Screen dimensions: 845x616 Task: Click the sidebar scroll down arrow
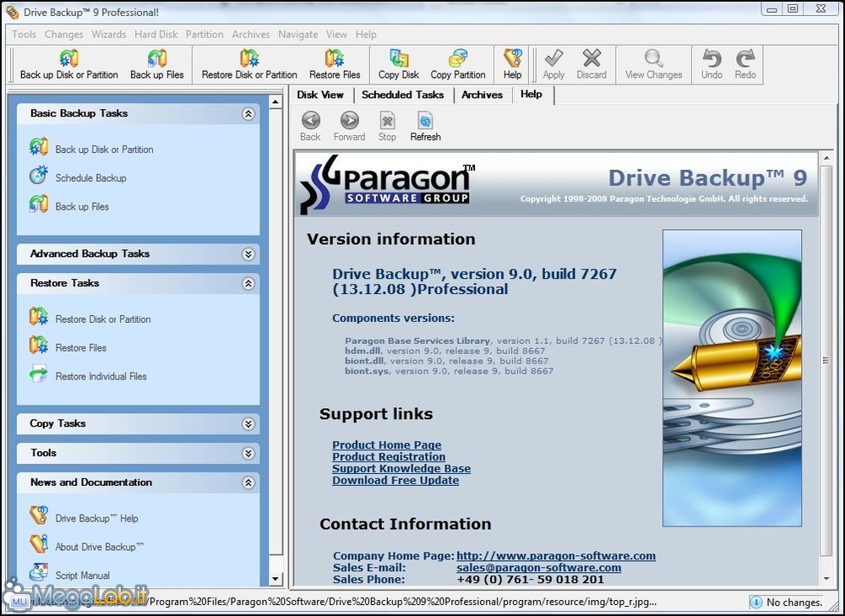coord(275,579)
